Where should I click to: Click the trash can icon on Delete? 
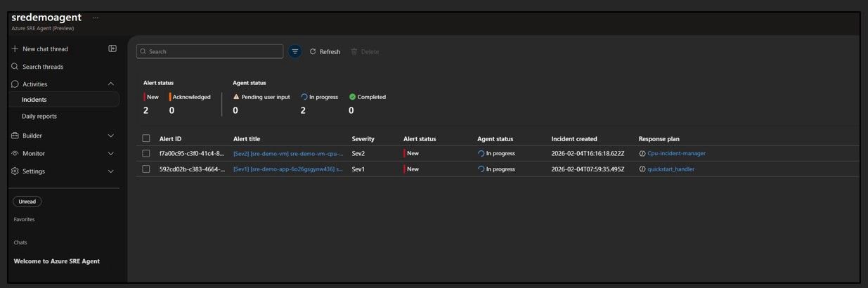tap(354, 52)
